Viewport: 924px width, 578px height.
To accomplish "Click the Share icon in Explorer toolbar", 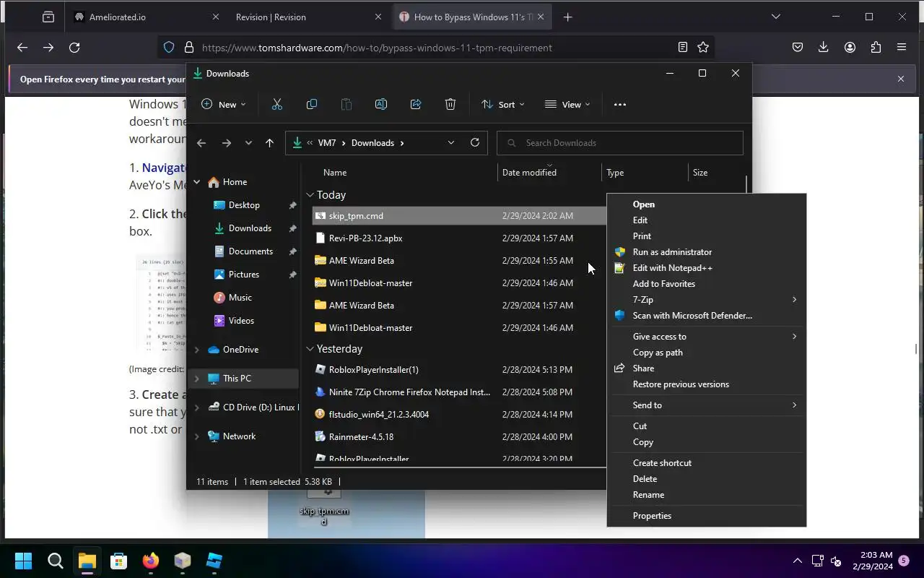I will tap(416, 104).
